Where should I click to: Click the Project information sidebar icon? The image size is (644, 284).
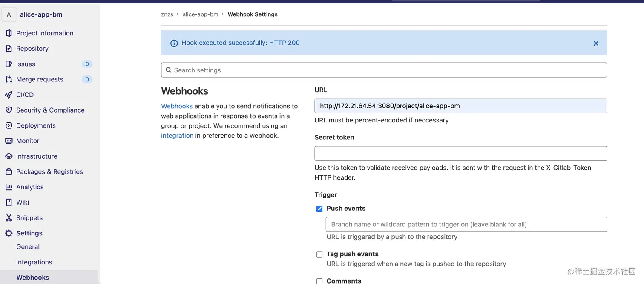[x=9, y=33]
